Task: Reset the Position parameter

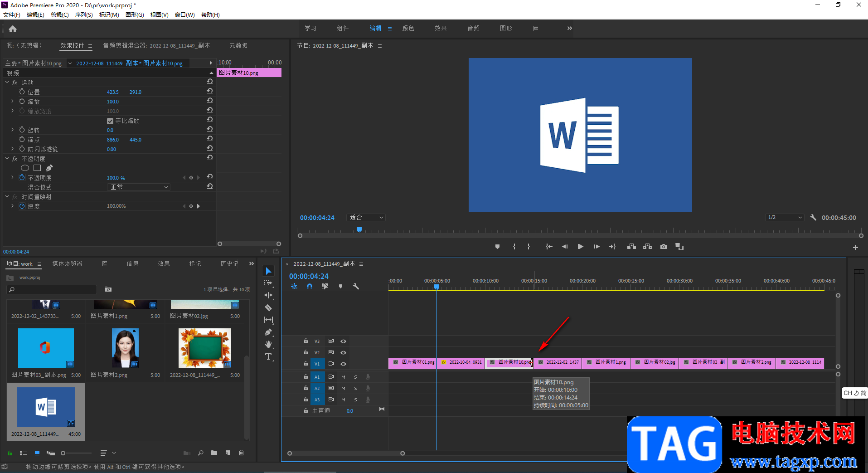Action: point(209,91)
